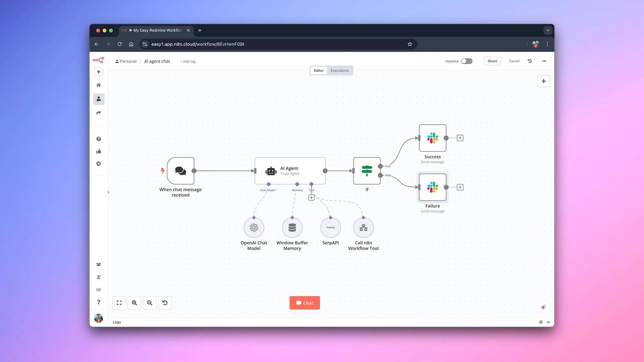Open the three-dot workflow options menu
644x362 pixels.
click(544, 61)
